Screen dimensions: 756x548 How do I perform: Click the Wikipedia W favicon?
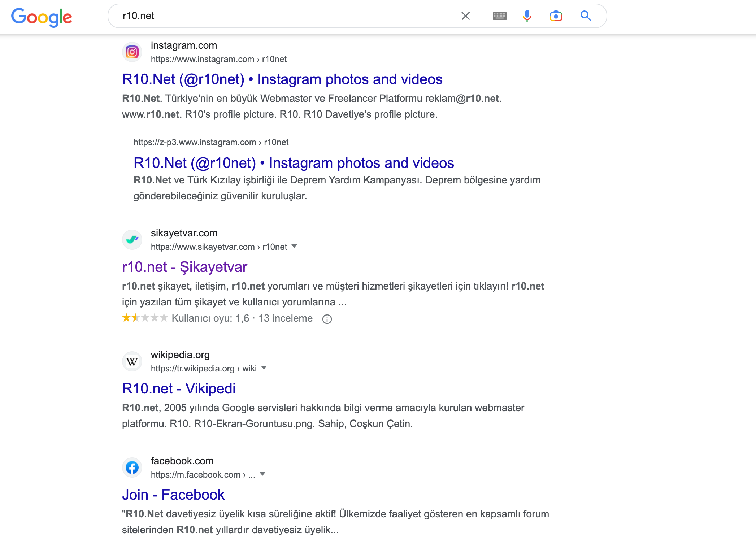132,361
